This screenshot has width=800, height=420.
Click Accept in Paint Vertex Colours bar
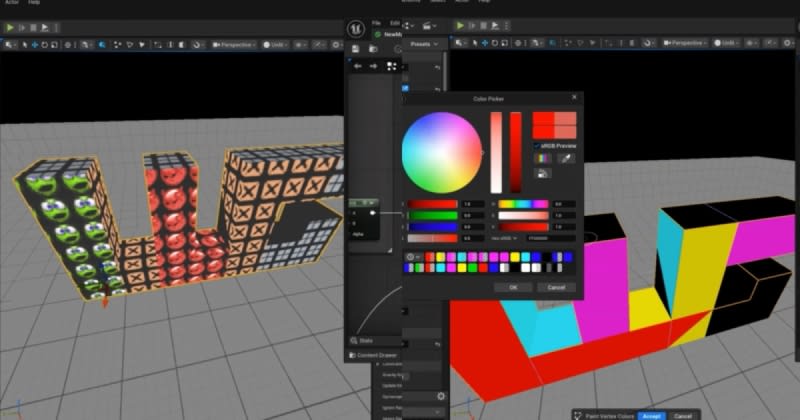point(651,415)
